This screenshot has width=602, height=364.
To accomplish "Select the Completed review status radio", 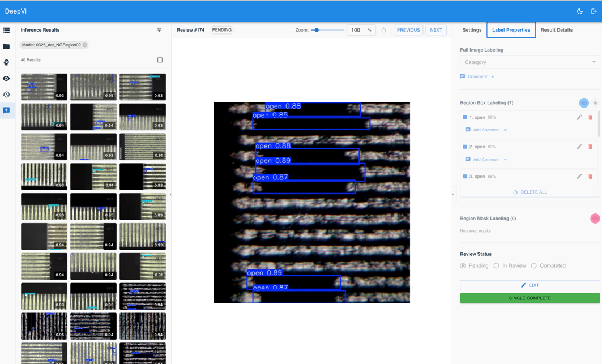I will pyautogui.click(x=533, y=265).
